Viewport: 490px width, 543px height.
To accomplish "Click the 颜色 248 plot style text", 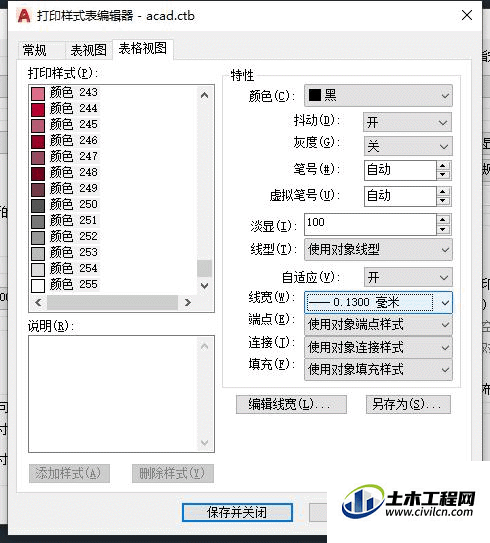I will [x=74, y=172].
